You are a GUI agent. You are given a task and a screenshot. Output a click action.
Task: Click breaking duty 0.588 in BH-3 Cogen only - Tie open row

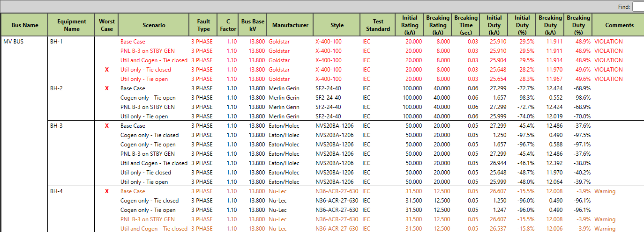tap(556, 145)
